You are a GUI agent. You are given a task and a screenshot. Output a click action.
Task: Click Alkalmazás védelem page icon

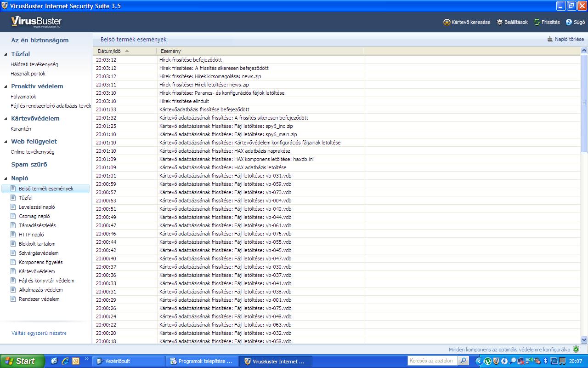(13, 290)
